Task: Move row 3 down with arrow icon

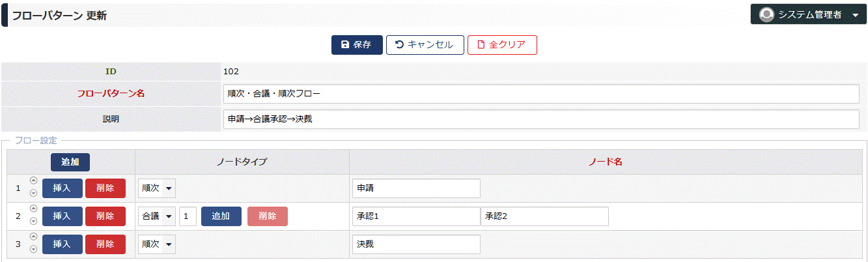Action: (33, 250)
